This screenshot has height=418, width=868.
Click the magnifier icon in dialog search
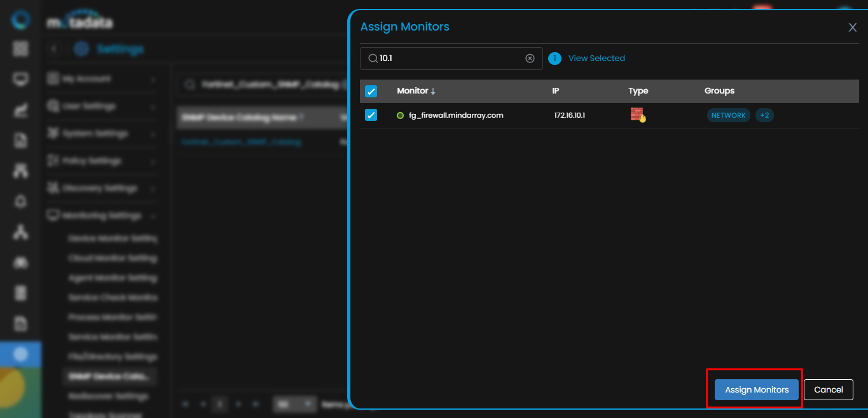tap(373, 58)
